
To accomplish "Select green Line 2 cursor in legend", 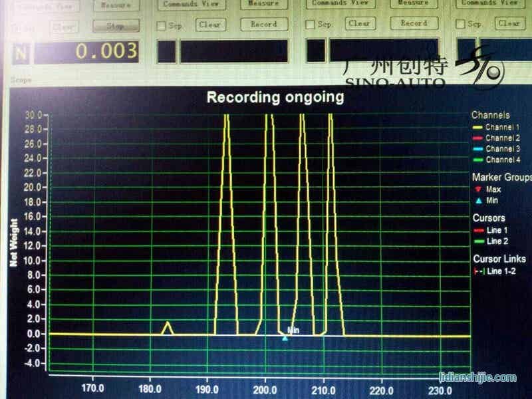I will (477, 241).
